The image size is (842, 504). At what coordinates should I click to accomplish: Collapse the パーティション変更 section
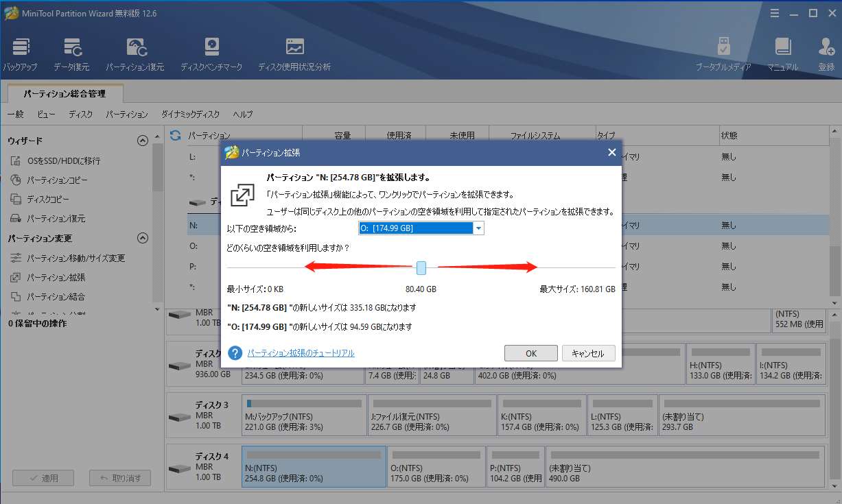(143, 237)
